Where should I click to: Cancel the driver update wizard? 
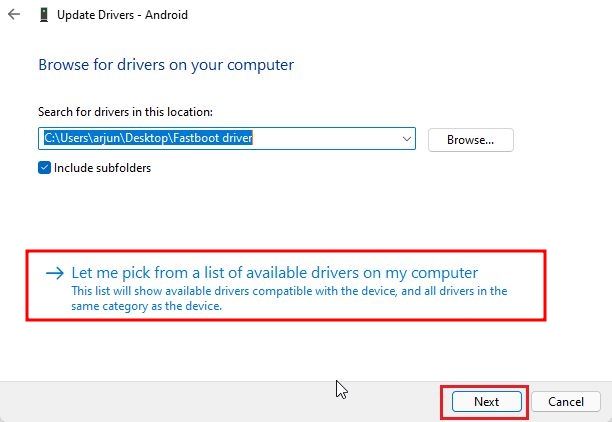pos(565,401)
